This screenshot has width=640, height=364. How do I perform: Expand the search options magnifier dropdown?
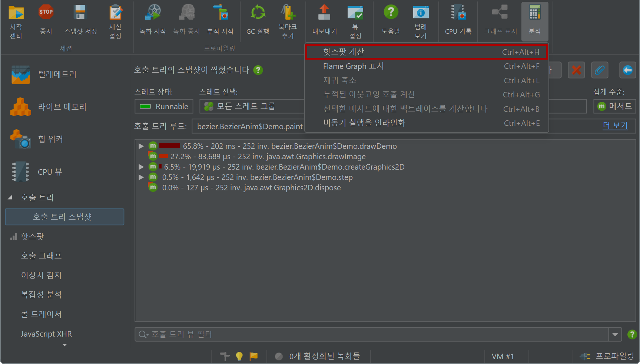[143, 334]
